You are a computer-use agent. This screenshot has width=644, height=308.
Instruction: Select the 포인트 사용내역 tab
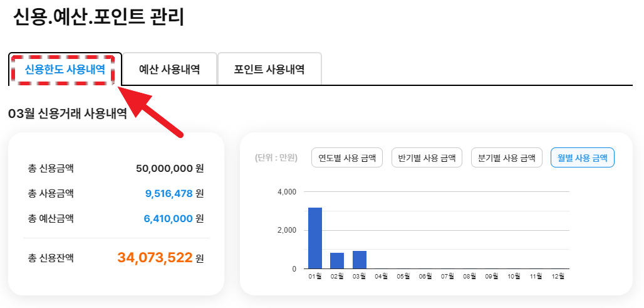click(x=269, y=69)
